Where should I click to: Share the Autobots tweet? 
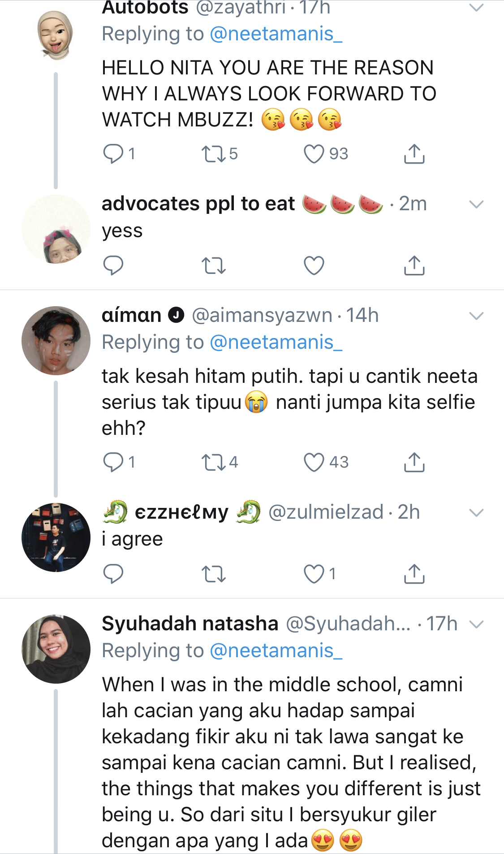click(x=414, y=154)
